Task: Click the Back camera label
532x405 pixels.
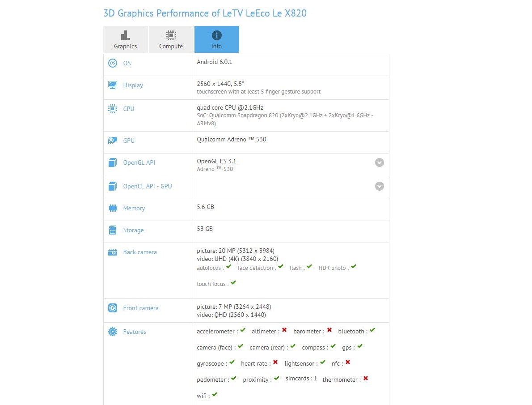Action: tap(140, 252)
